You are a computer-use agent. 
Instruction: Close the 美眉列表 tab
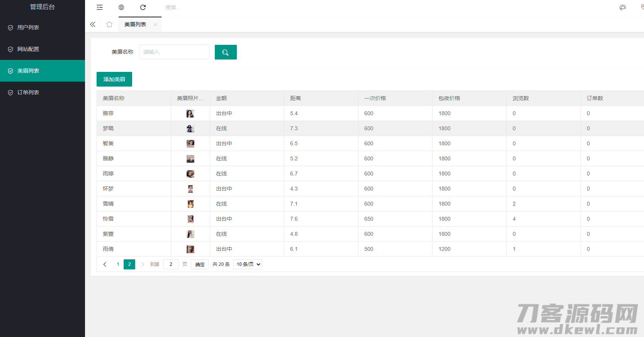point(155,24)
